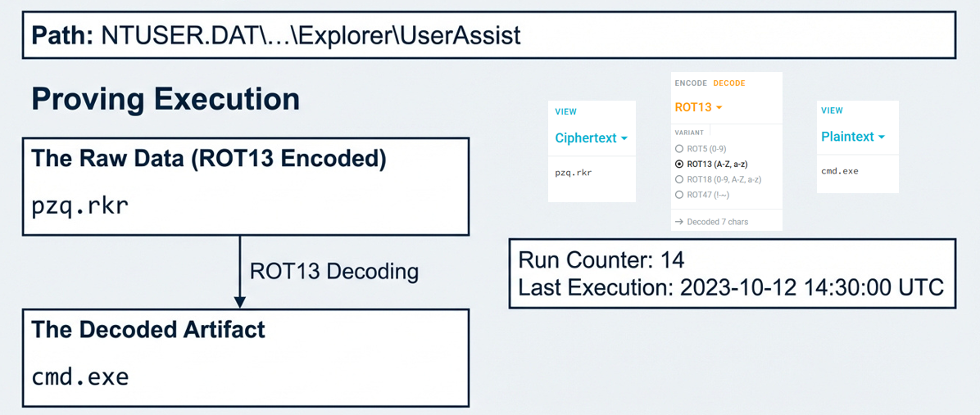
Task: Click the Run Counter: 14 text
Action: point(601,260)
